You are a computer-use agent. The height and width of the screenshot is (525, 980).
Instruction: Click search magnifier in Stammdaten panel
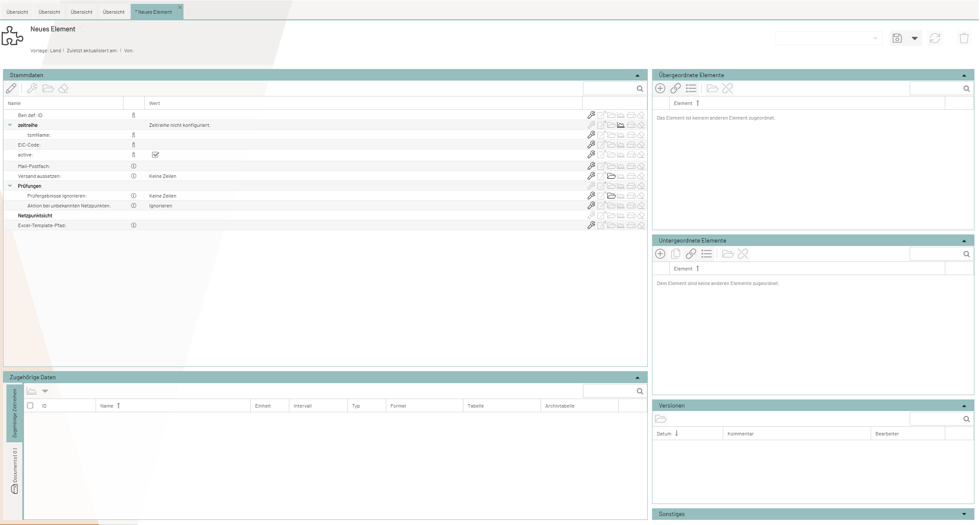point(640,89)
